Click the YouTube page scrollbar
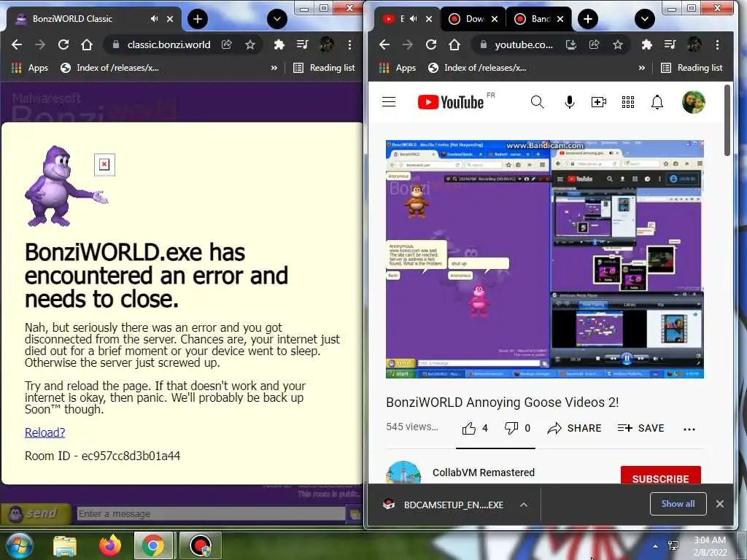 727,120
